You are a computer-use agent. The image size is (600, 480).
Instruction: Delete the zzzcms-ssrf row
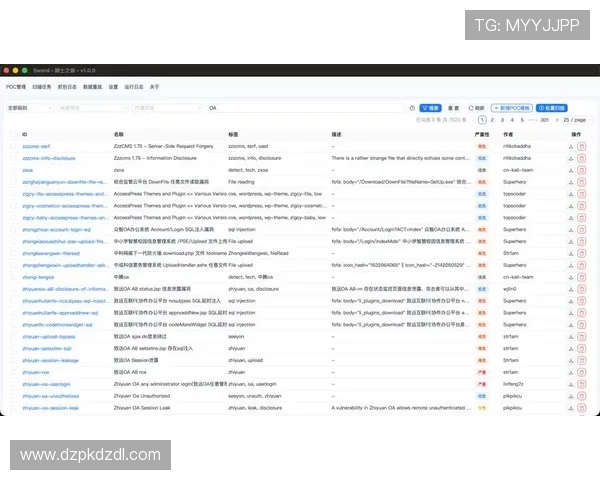(x=582, y=146)
